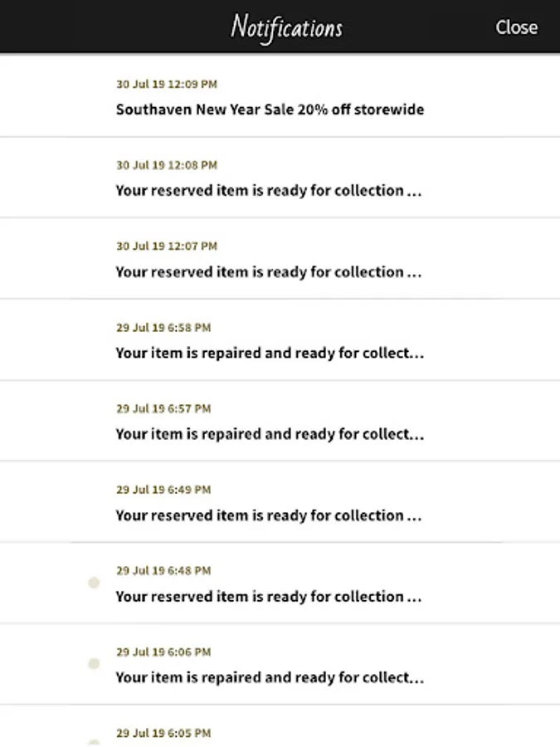
Task: Close the Notifications panel
Action: (516, 27)
